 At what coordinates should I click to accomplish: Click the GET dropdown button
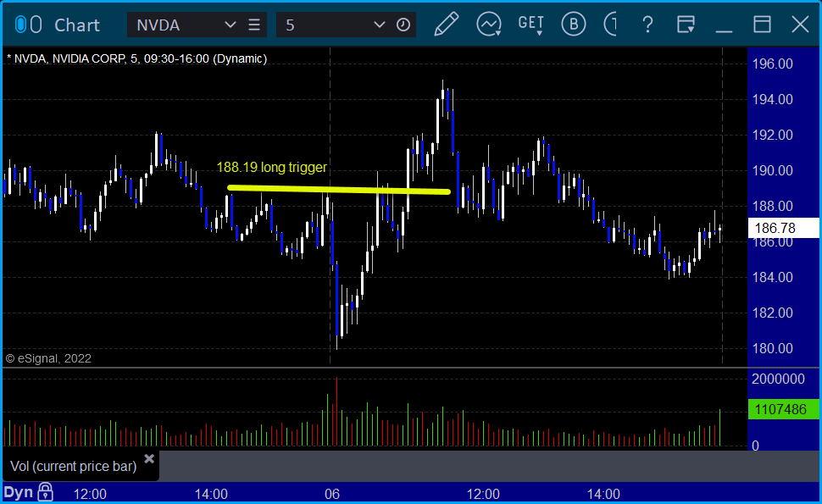pyautogui.click(x=530, y=25)
